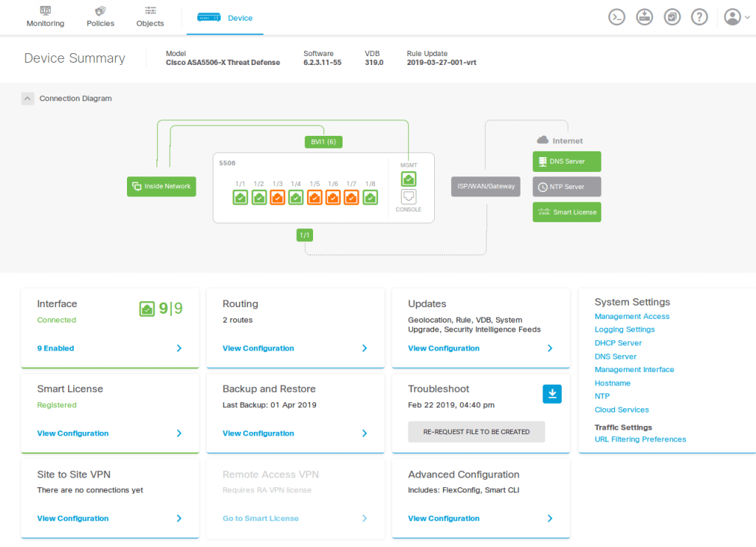Click Re-Request File To Be Created
The width and height of the screenshot is (756, 547).
(x=476, y=432)
